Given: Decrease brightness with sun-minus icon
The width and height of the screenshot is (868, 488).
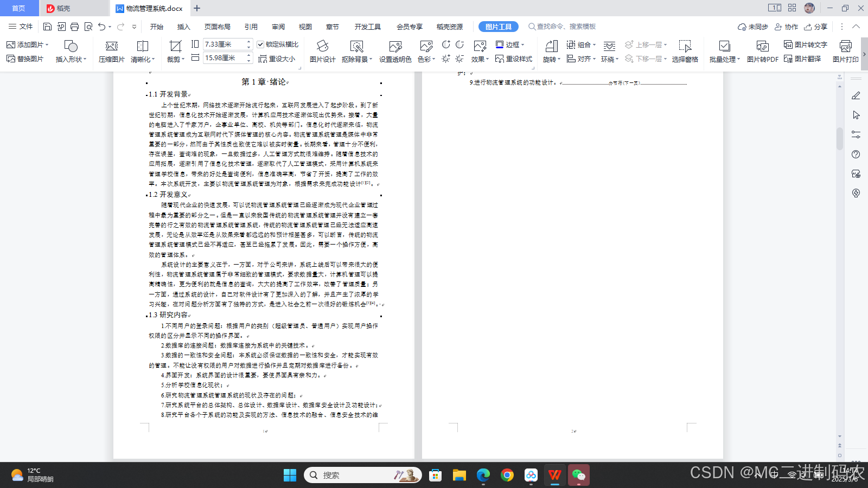Looking at the screenshot, I should [x=459, y=59].
